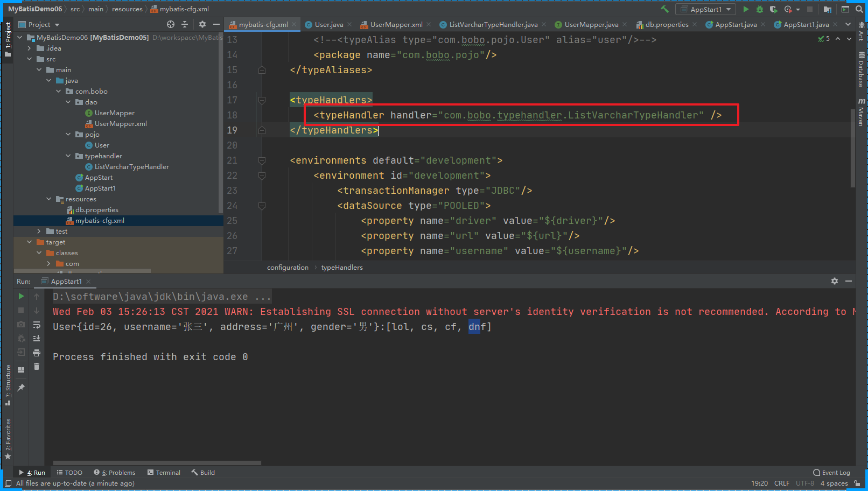Toggle soft-wrap in Run console
Viewport: 868px width, 491px height.
(x=37, y=325)
